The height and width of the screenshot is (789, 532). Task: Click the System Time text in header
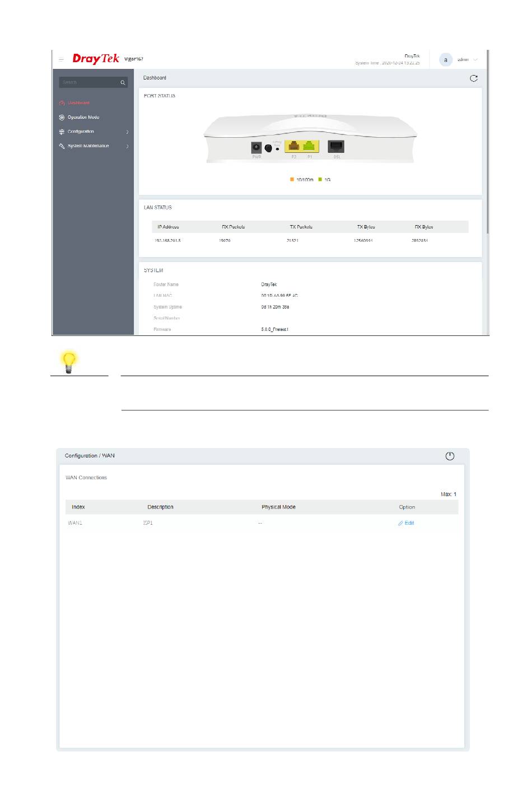387,63
